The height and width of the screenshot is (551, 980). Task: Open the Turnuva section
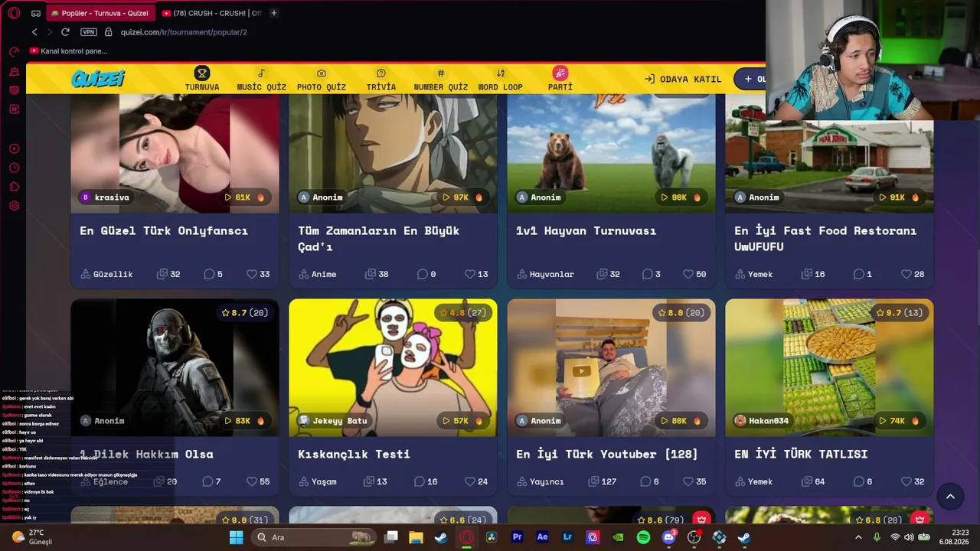pos(202,79)
